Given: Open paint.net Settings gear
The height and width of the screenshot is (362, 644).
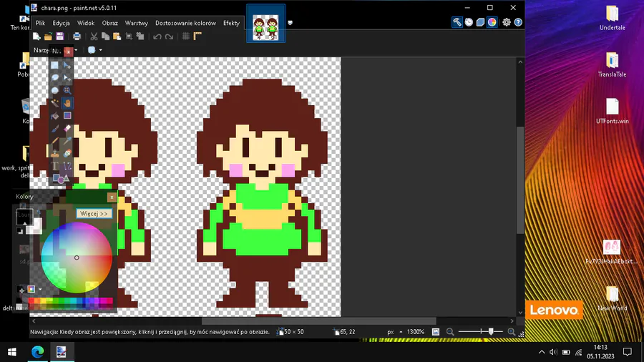Looking at the screenshot, I should pyautogui.click(x=507, y=22).
